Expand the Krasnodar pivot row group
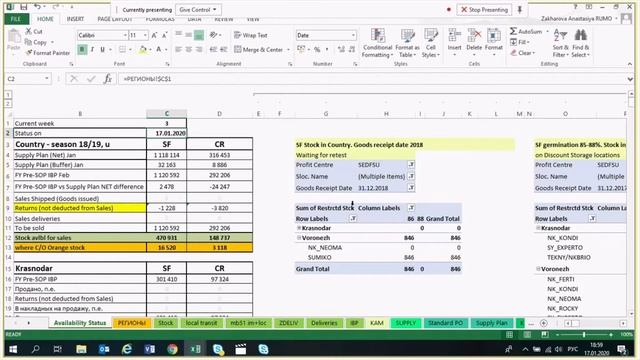 point(299,228)
